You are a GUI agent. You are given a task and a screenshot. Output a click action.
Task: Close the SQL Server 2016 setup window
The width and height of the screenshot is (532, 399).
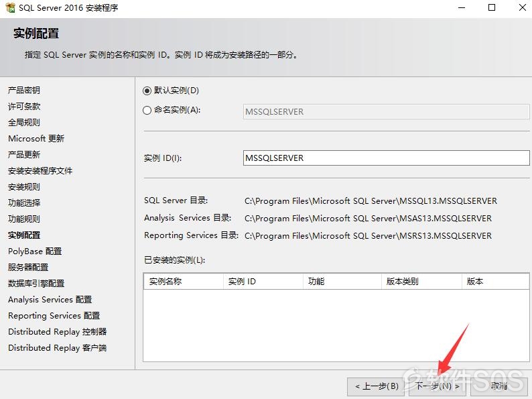523,7
